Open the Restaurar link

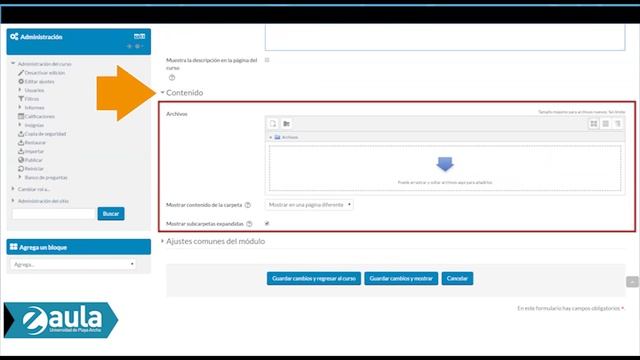click(x=35, y=142)
